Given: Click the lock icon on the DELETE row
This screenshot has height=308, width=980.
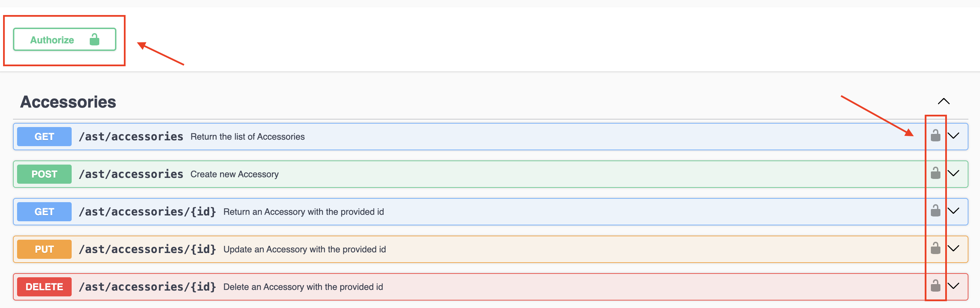Looking at the screenshot, I should click(935, 286).
